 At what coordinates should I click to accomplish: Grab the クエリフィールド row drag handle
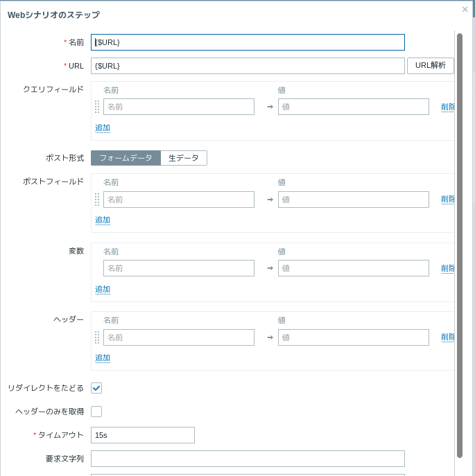pyautogui.click(x=97, y=107)
